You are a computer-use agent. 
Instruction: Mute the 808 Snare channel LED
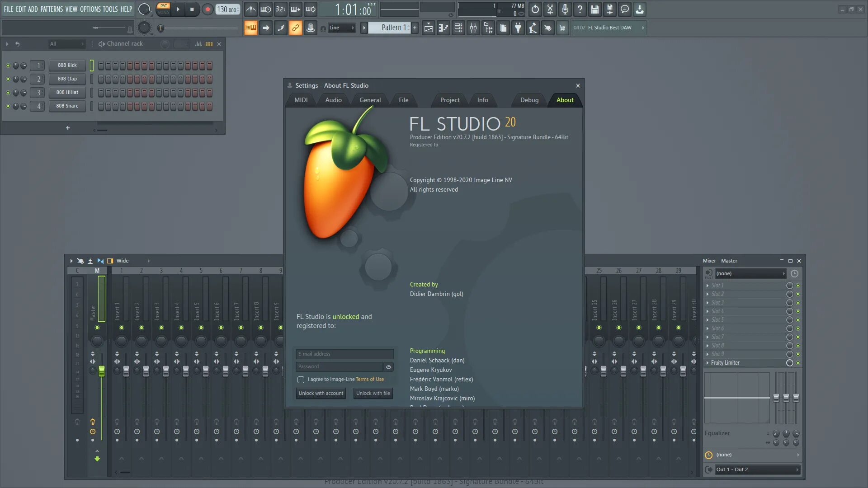coord(8,106)
